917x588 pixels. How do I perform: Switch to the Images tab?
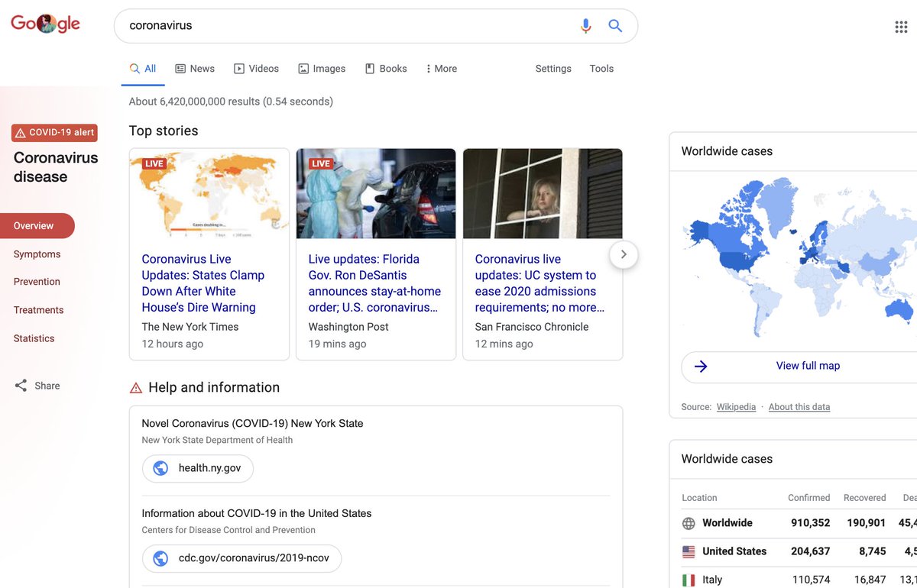[x=322, y=69]
